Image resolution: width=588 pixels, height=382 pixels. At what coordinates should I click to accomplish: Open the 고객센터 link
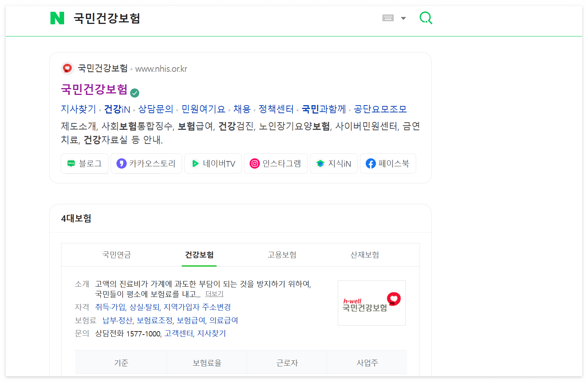[179, 333]
